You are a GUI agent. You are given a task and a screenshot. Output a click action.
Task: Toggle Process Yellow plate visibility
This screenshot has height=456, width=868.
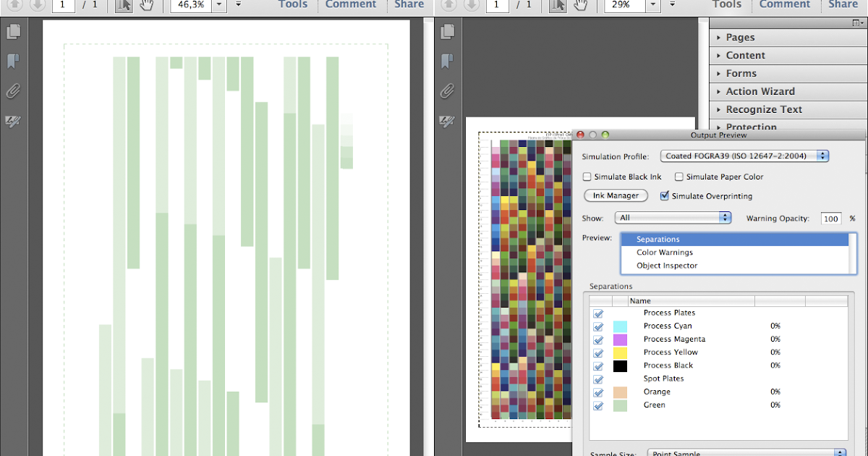[x=598, y=352]
